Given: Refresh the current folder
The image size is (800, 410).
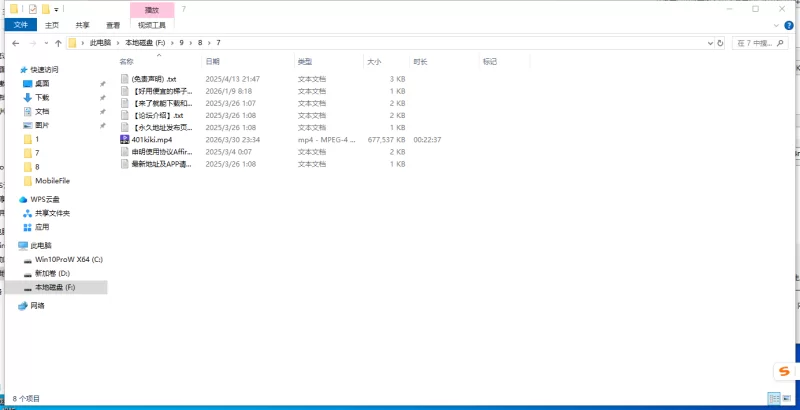Looking at the screenshot, I should (x=720, y=43).
